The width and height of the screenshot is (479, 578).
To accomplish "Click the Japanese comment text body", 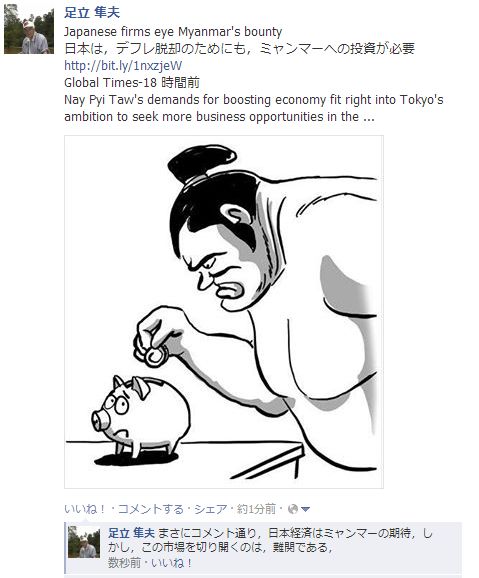I will tap(270, 540).
